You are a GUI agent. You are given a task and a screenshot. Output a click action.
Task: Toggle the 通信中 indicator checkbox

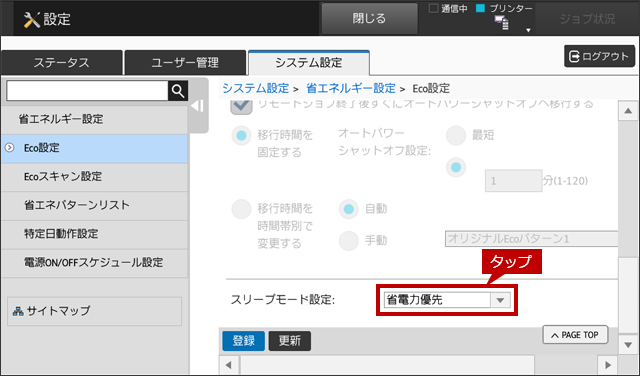433,8
